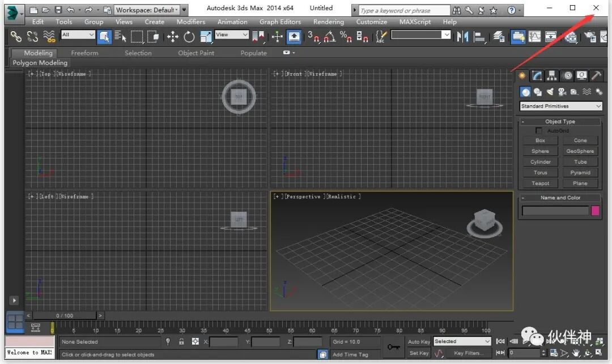
Task: Open the Motion panel tab
Action: click(x=567, y=76)
